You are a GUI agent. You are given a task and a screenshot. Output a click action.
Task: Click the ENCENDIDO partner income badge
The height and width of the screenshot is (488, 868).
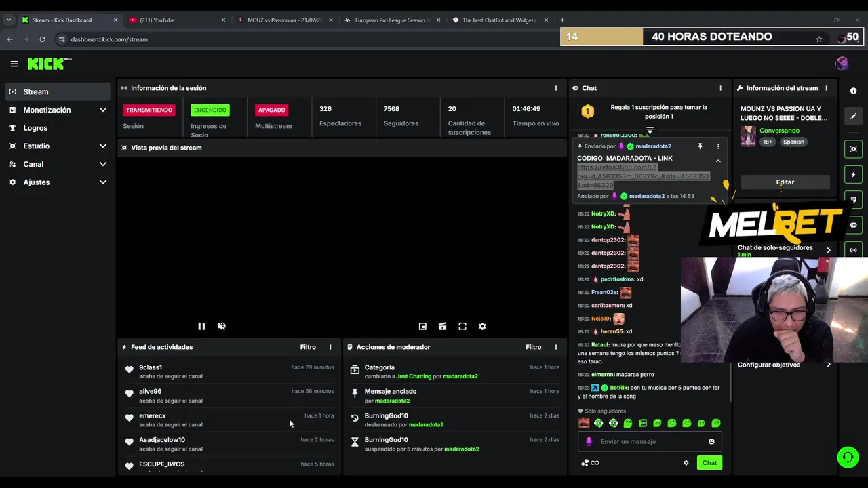[x=210, y=110]
